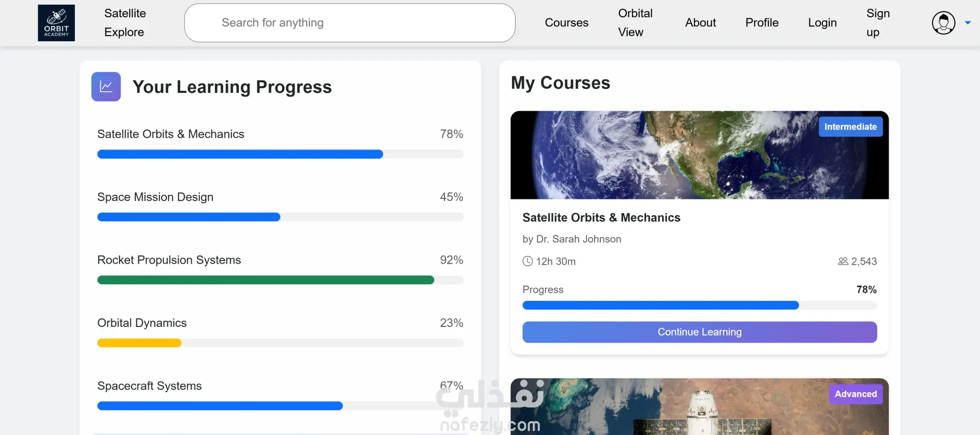The height and width of the screenshot is (435, 980).
Task: Open Satellite Explore from navbar
Action: pyautogui.click(x=125, y=23)
